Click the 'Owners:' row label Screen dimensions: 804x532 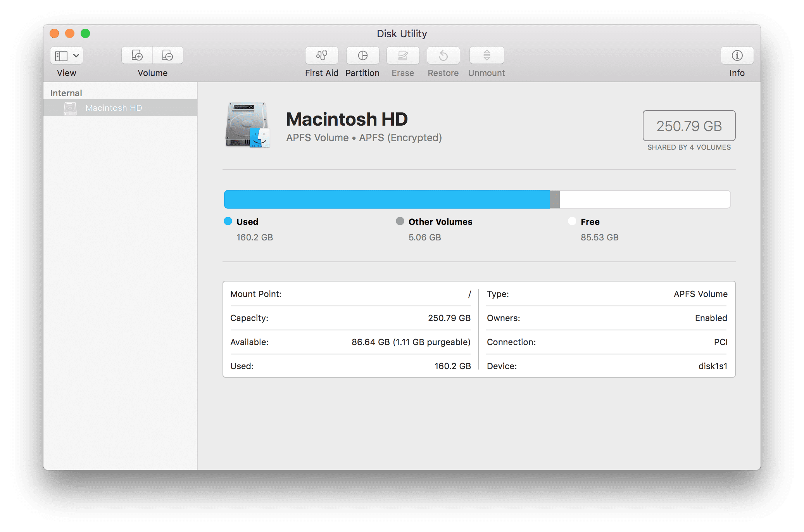pos(504,318)
